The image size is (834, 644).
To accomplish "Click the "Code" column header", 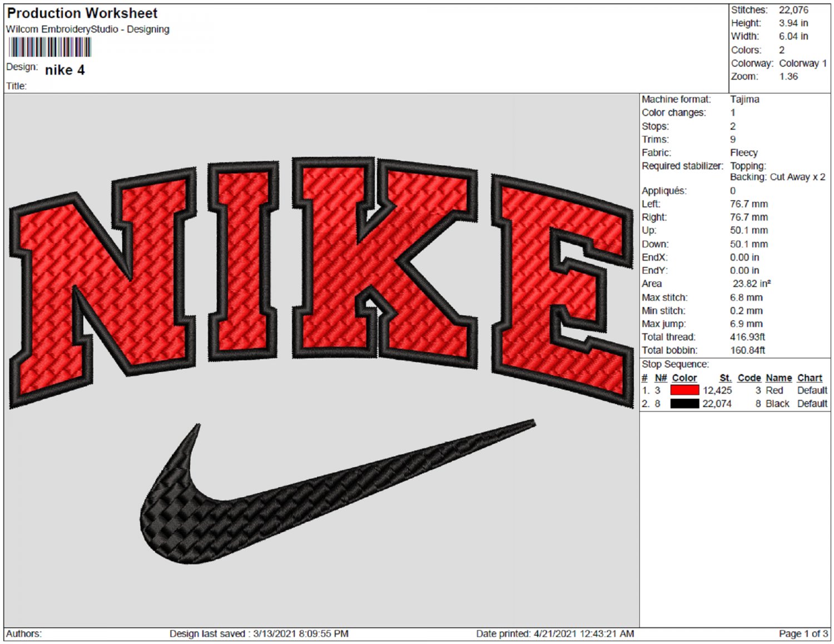I will pos(749,378).
